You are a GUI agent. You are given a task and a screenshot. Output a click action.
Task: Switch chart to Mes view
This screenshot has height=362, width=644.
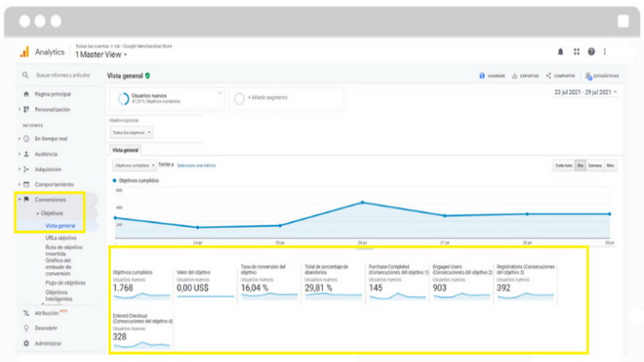point(610,165)
